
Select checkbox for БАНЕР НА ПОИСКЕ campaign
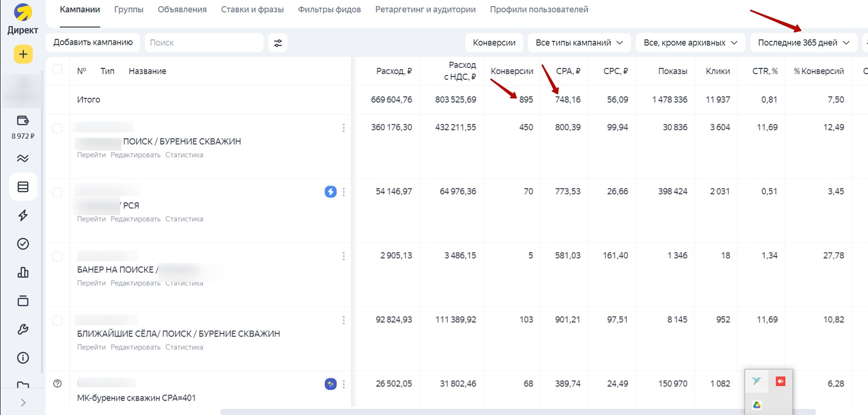(57, 256)
